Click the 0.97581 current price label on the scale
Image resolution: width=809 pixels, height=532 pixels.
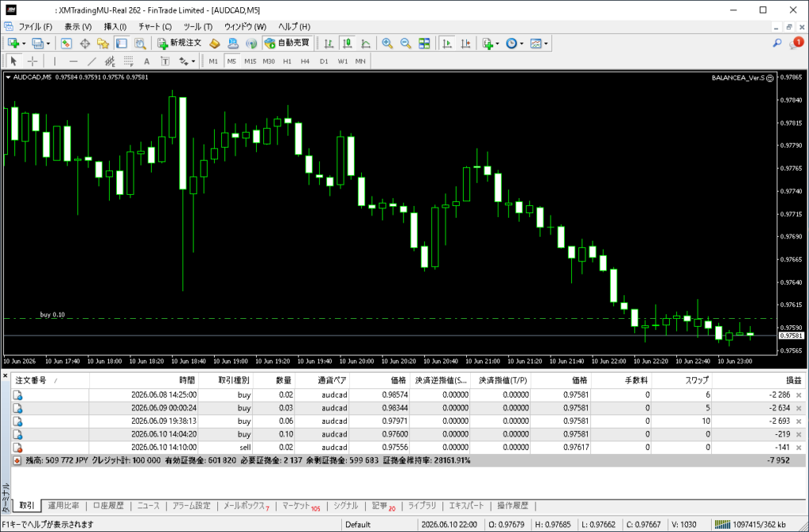coord(792,335)
